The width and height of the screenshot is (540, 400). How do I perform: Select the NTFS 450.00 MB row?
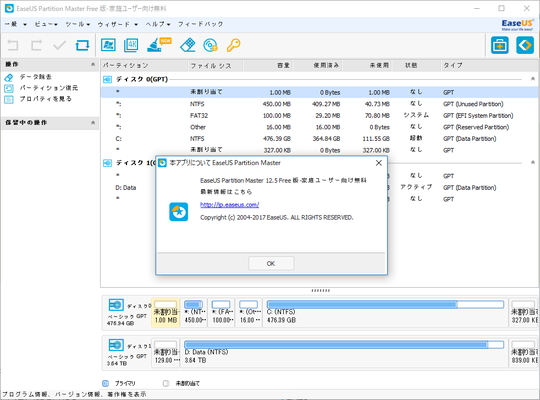[319, 104]
